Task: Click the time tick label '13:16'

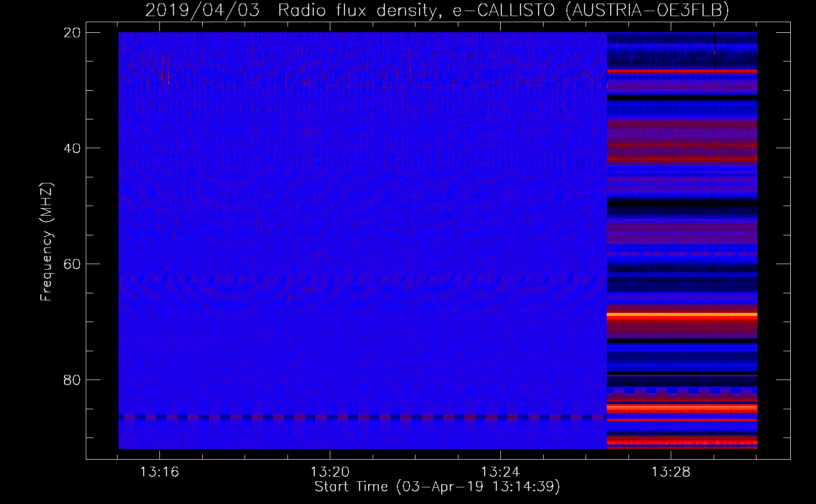Action: [160, 472]
